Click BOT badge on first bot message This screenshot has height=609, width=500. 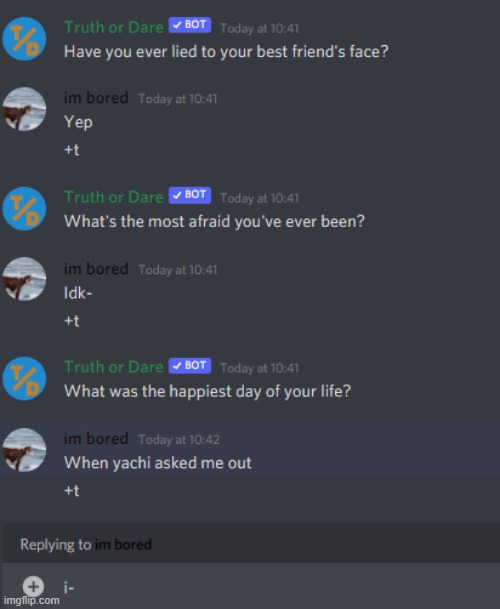click(190, 25)
